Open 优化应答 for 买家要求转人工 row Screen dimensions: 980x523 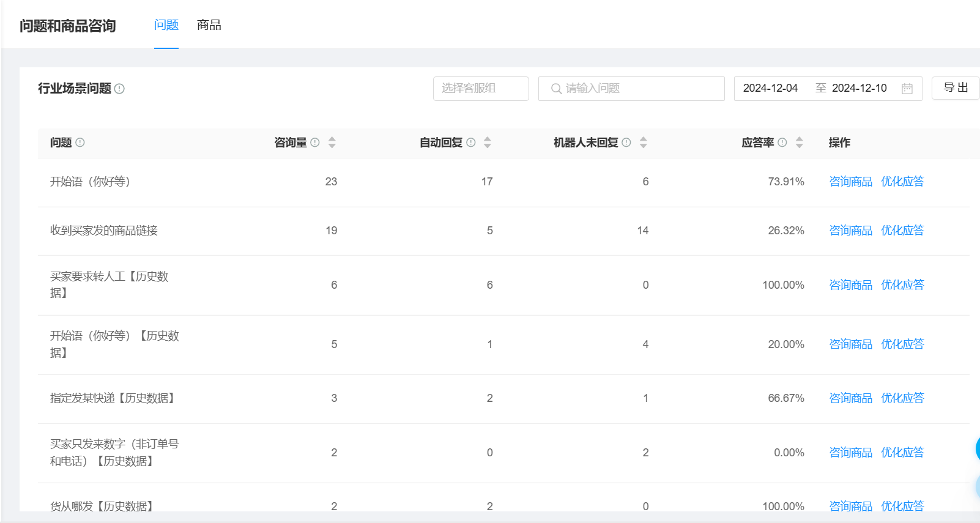[902, 285]
